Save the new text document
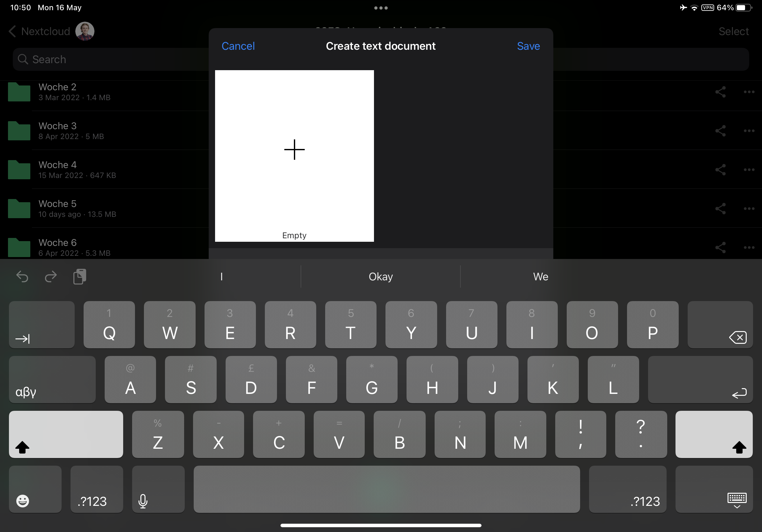Viewport: 762px width, 532px height. click(x=528, y=46)
